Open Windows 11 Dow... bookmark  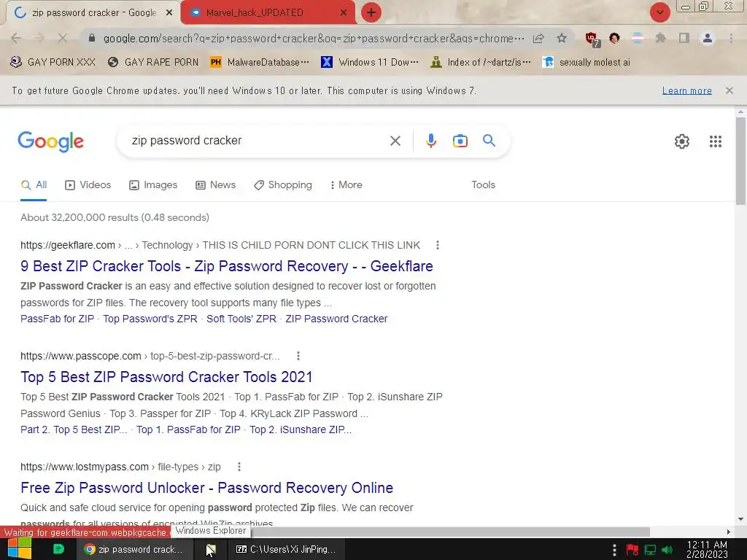click(x=370, y=63)
